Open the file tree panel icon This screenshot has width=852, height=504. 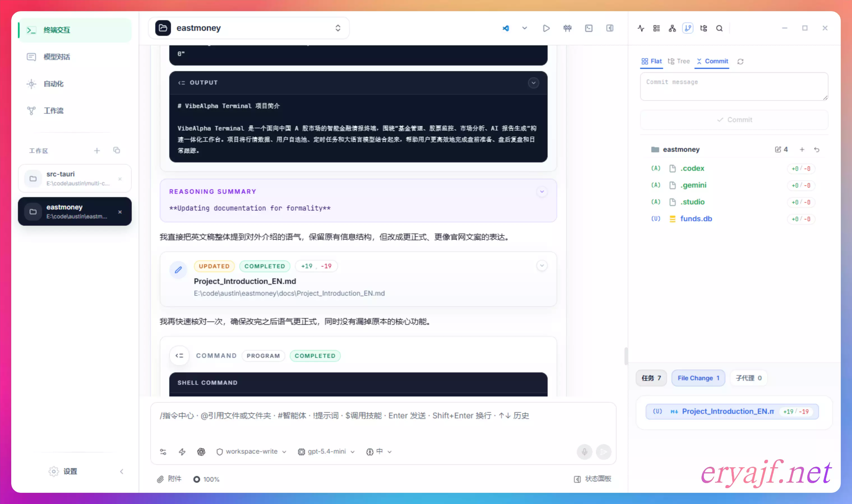(703, 28)
